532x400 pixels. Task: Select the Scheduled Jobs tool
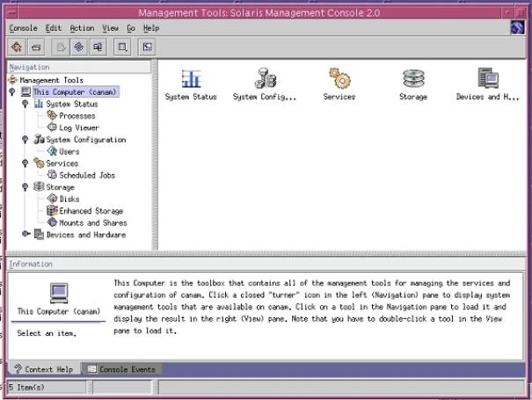point(87,176)
